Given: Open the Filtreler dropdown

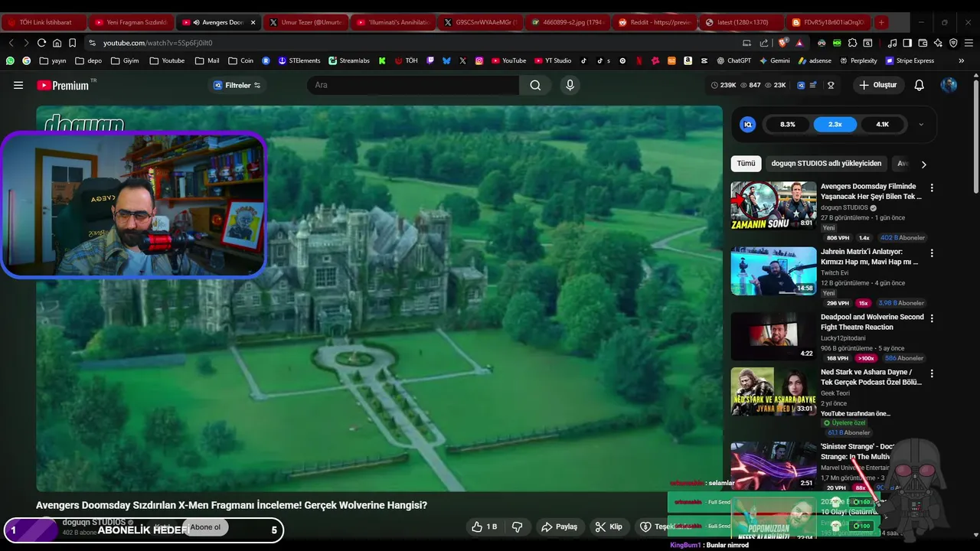Looking at the screenshot, I should tap(237, 85).
